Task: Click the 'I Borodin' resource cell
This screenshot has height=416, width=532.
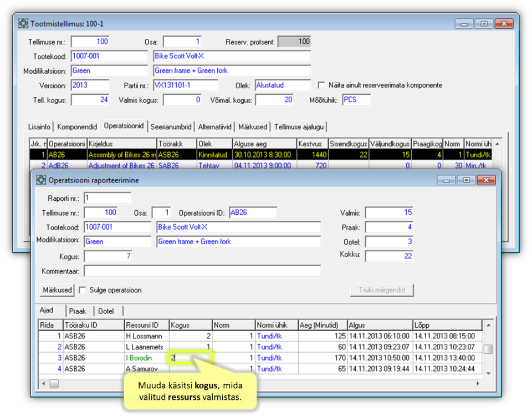Action: [x=147, y=358]
